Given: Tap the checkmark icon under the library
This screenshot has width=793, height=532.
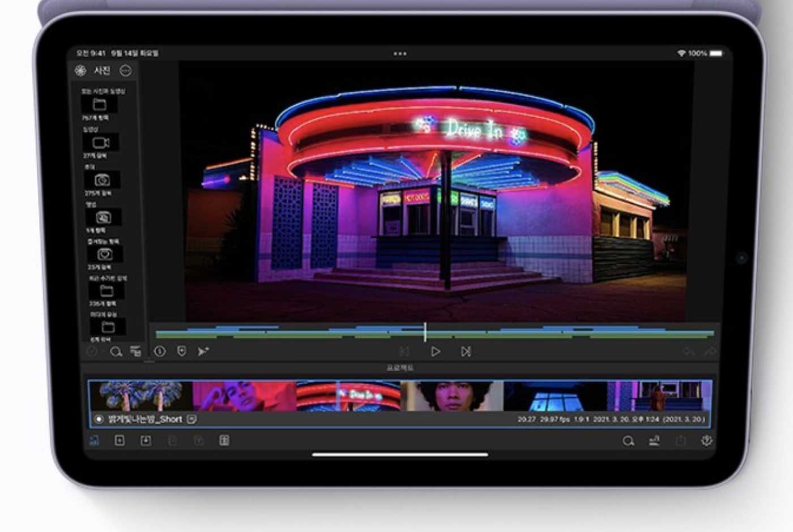Looking at the screenshot, I should [x=91, y=351].
